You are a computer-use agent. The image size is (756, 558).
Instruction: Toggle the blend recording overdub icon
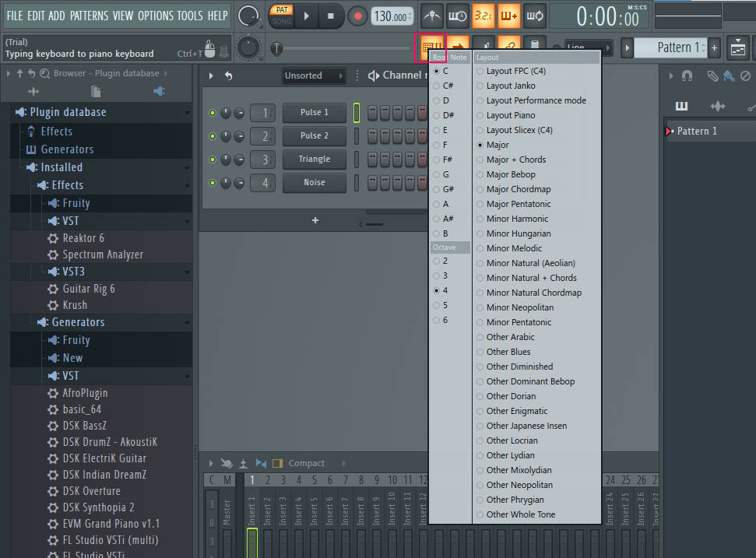click(x=508, y=16)
